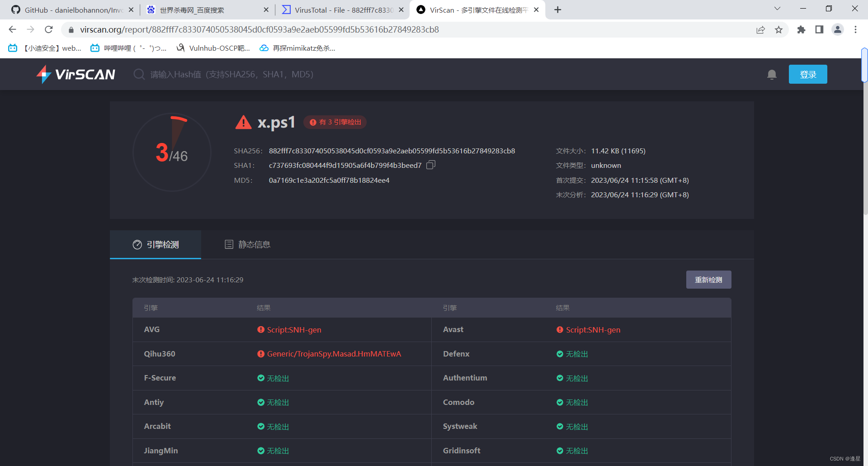Click the Gridinsoft engine name

pyautogui.click(x=462, y=451)
